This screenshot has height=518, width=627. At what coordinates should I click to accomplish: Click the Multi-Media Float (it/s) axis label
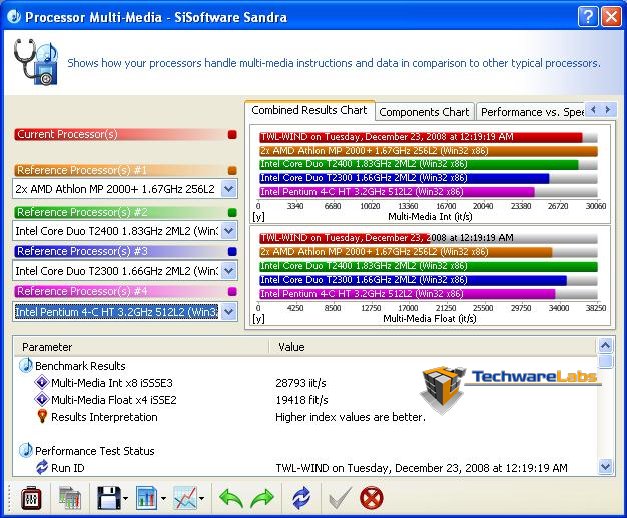coord(430,319)
